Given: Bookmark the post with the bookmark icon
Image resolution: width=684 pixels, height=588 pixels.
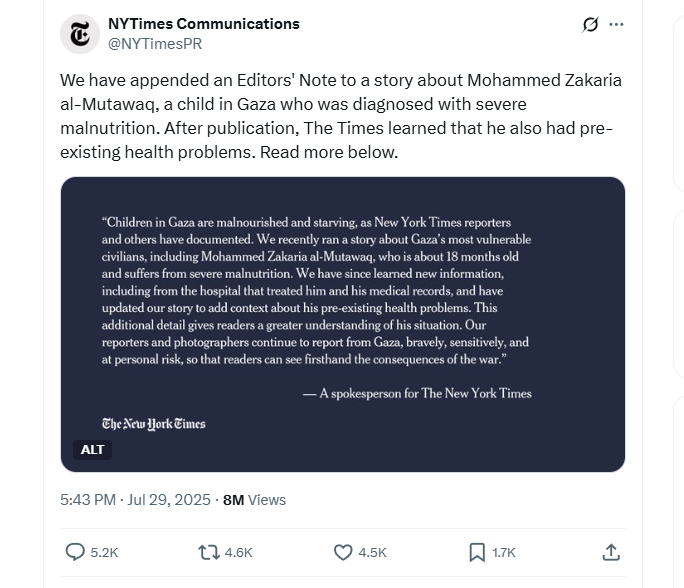Looking at the screenshot, I should [x=477, y=551].
